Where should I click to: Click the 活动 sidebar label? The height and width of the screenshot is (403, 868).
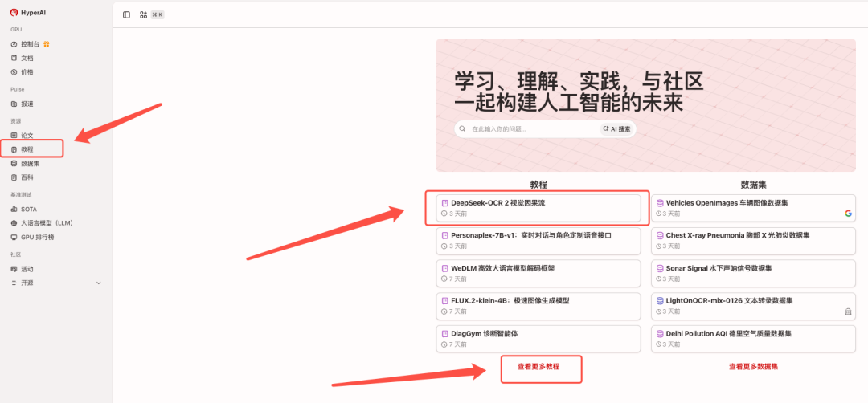[27, 269]
